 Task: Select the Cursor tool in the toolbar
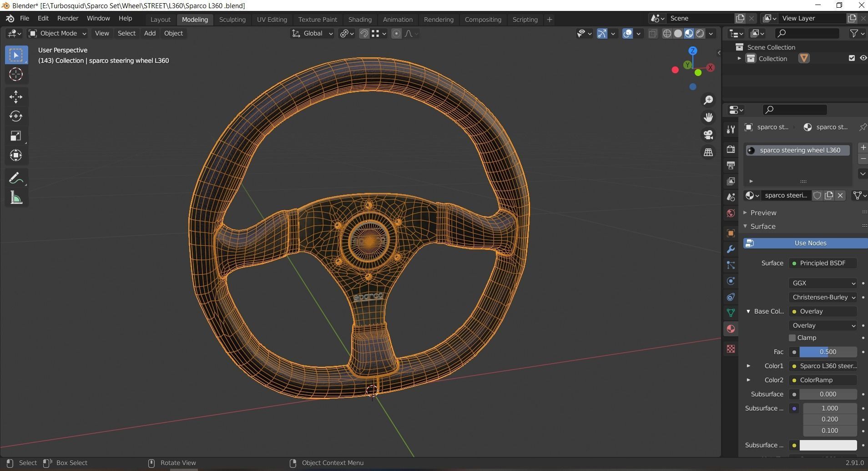16,74
